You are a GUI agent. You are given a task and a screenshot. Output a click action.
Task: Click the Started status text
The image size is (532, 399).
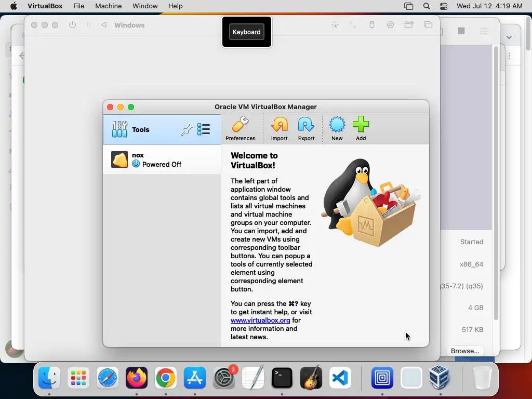pyautogui.click(x=472, y=242)
